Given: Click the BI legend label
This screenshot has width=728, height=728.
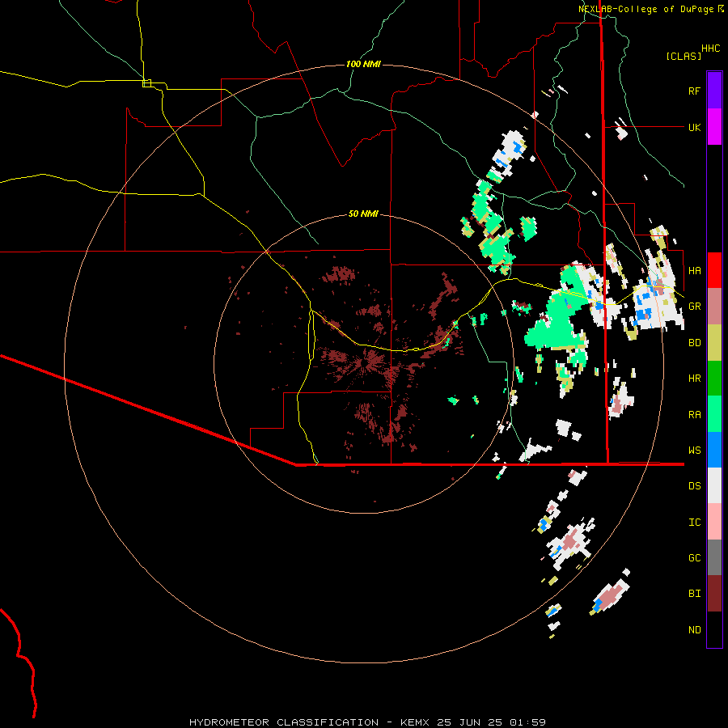Looking at the screenshot, I should click(x=694, y=594).
